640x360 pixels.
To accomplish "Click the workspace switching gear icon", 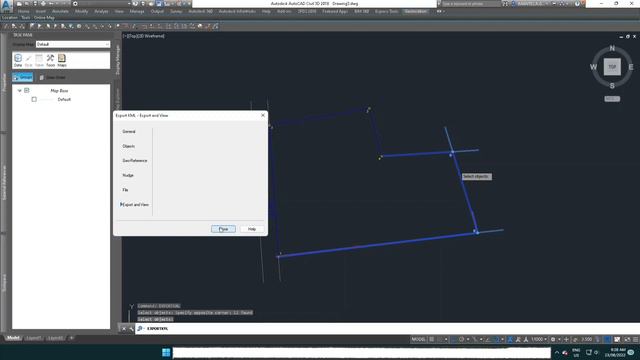I will click(x=553, y=340).
